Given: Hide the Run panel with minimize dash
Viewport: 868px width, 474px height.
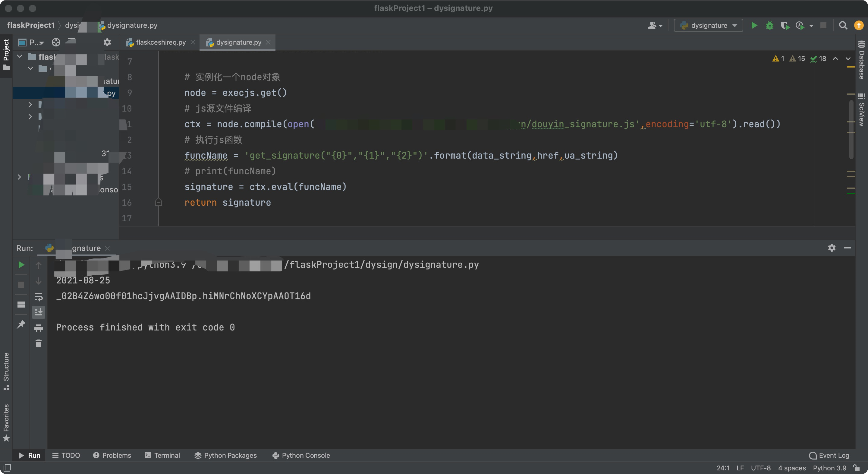Looking at the screenshot, I should (847, 248).
